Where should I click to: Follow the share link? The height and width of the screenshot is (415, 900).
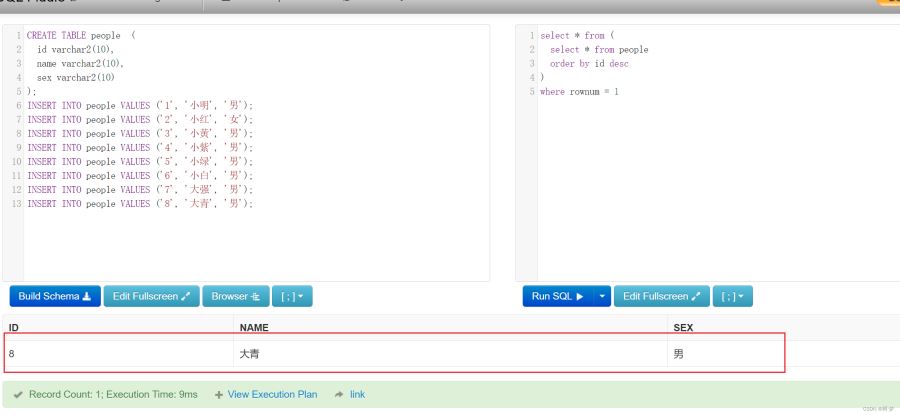(357, 394)
